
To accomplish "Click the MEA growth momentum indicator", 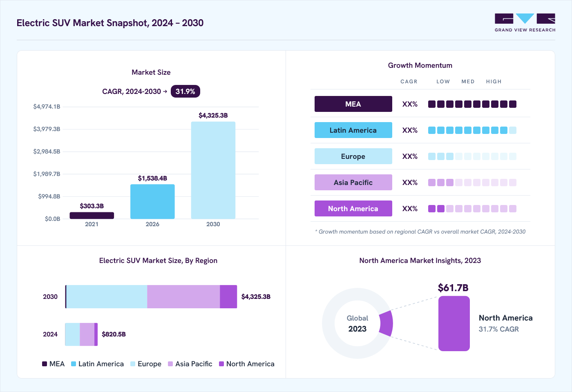I will (472, 104).
